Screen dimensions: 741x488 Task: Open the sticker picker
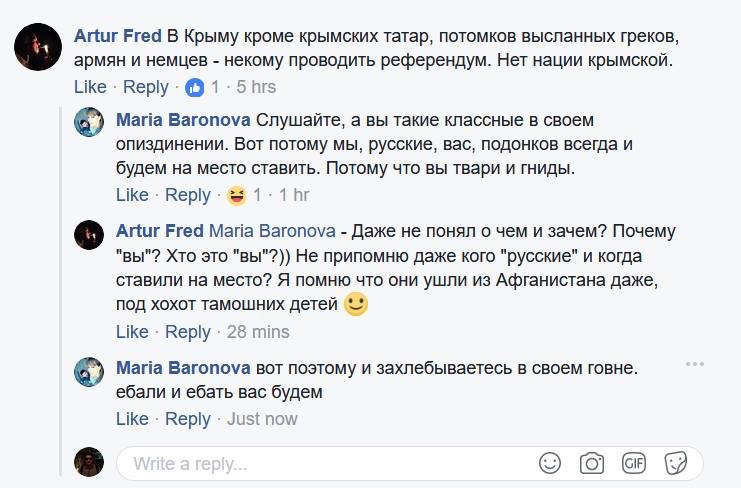[676, 463]
